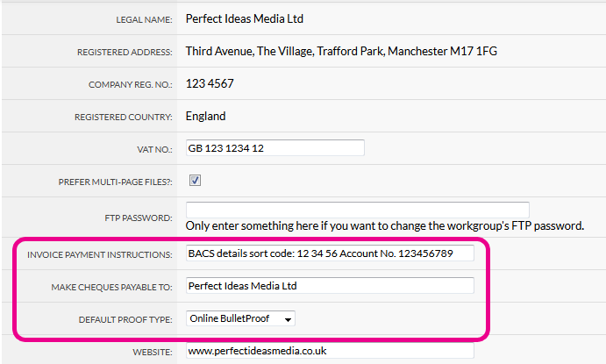The width and height of the screenshot is (606, 364).
Task: Open the Default Proof Type dropdown
Action: coord(240,318)
